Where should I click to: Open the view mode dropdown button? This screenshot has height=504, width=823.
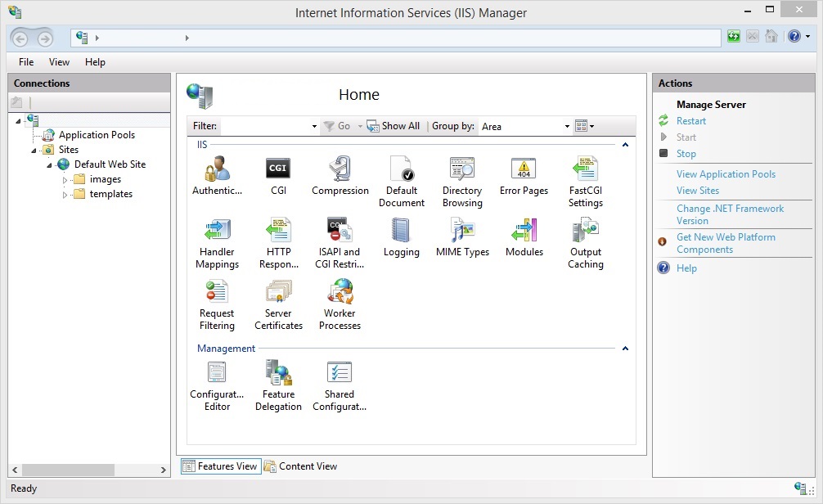click(x=584, y=126)
